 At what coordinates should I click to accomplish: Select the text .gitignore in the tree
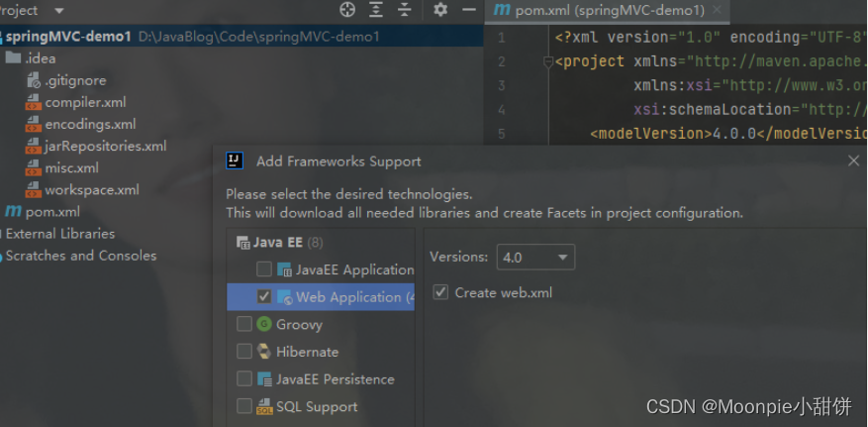(x=75, y=80)
